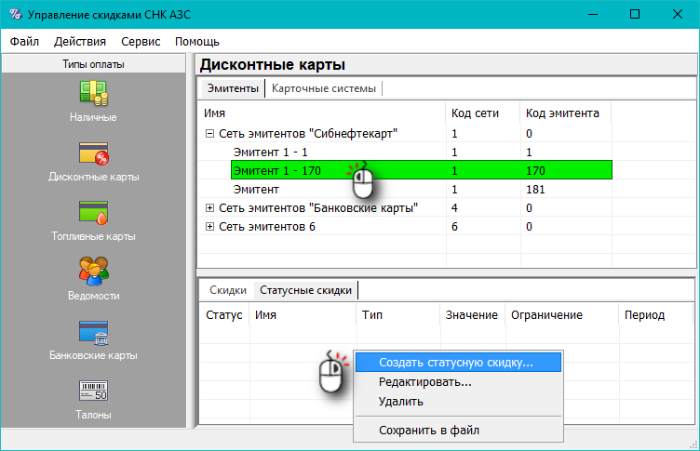This screenshot has width=700, height=451.
Task: Expand the Сеть эмитентов 6 node
Action: point(210,227)
